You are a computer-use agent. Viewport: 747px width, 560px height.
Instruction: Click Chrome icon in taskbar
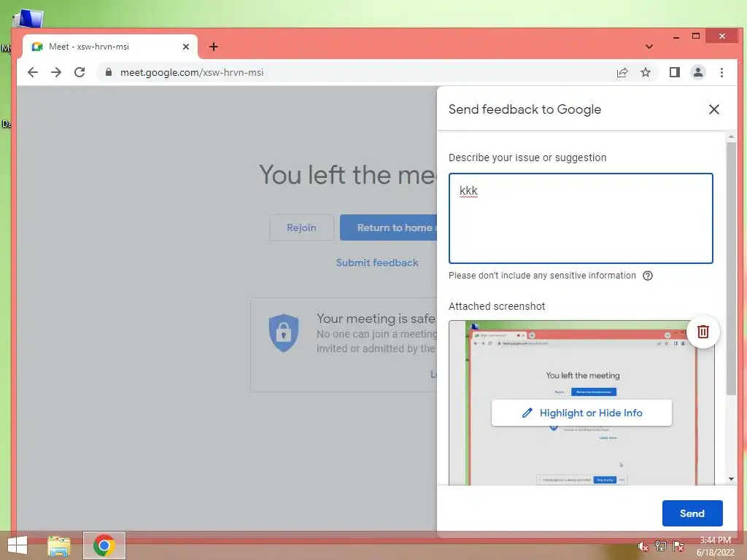(104, 545)
